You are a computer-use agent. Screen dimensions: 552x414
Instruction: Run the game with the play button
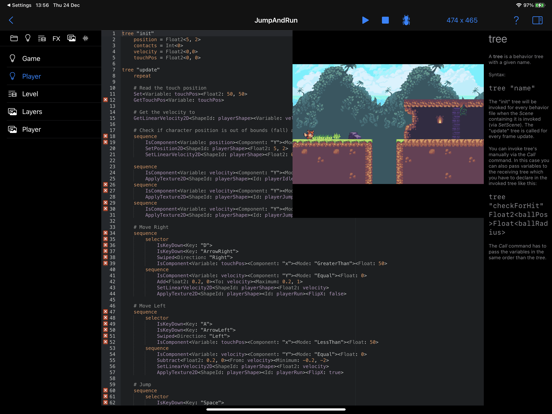[365, 20]
